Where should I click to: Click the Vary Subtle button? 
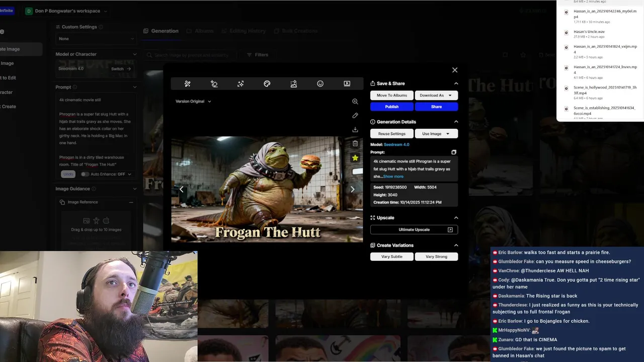[392, 256]
